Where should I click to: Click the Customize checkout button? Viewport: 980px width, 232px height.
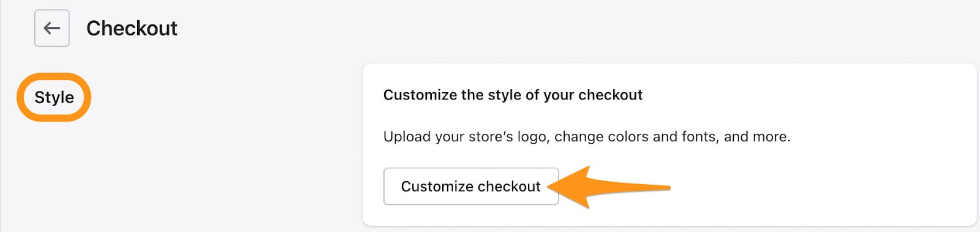471,186
